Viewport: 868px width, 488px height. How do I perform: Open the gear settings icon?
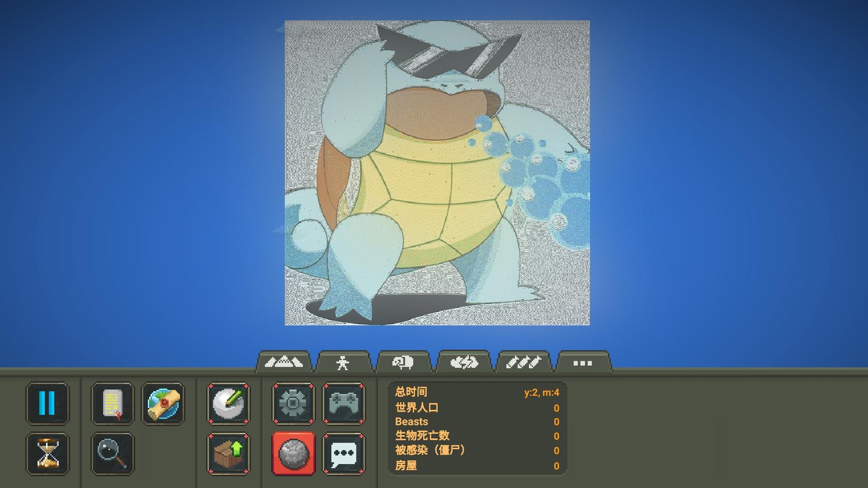(293, 404)
